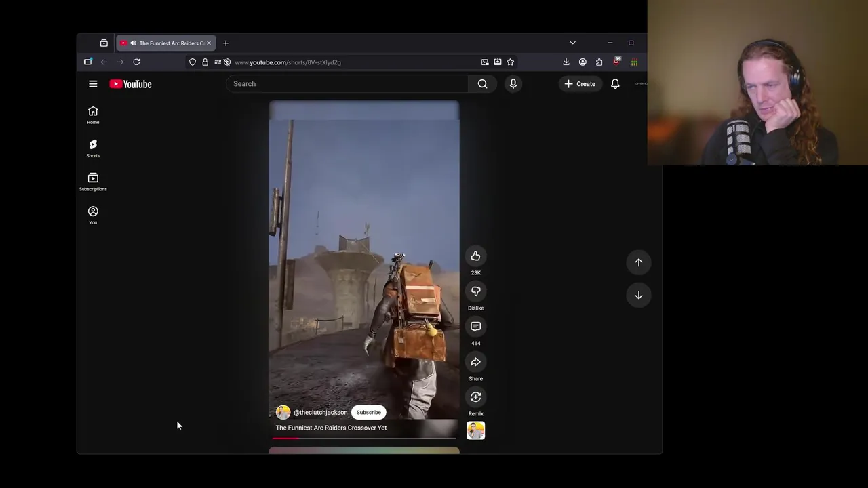
Task: Focus the youtube.com URL address field
Action: pos(353,62)
